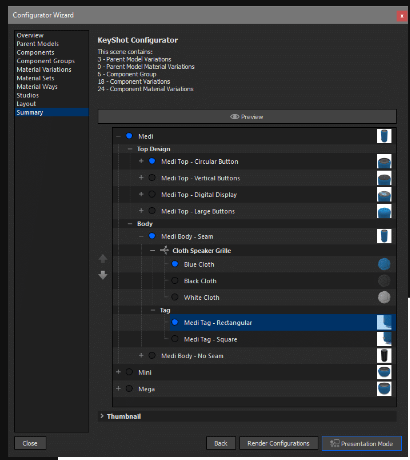Click the Medi model thumbnail

384,136
